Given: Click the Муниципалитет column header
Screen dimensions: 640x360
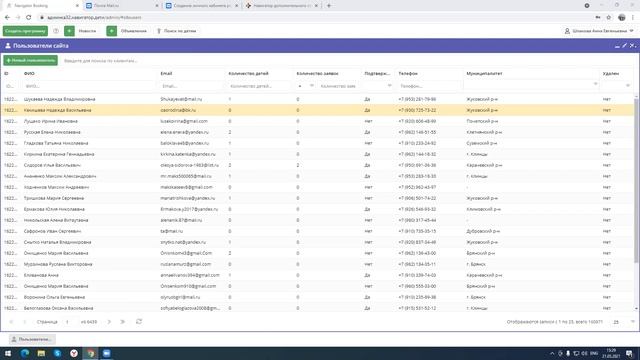Looking at the screenshot, I should point(484,73).
